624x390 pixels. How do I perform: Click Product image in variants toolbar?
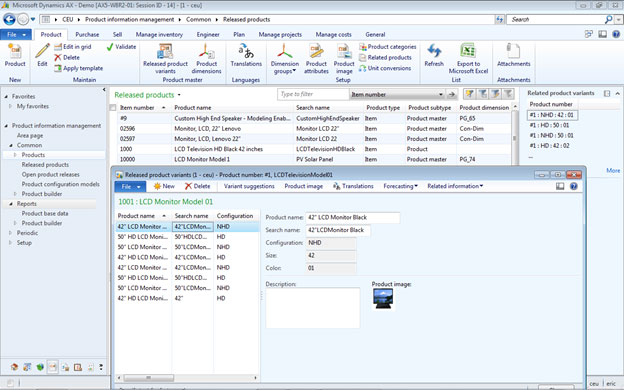[x=304, y=186]
